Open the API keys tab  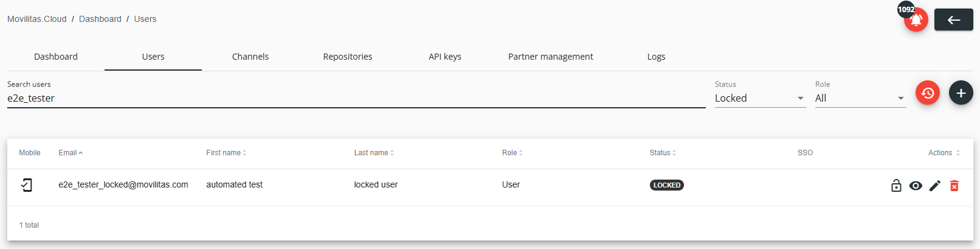pos(445,57)
